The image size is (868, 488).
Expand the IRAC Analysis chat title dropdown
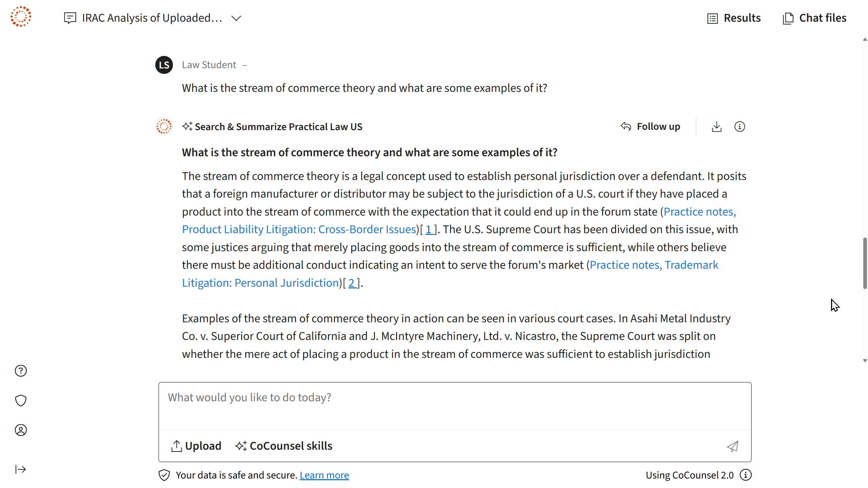coord(236,18)
